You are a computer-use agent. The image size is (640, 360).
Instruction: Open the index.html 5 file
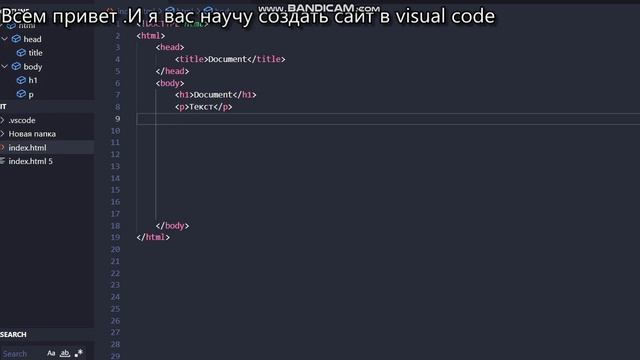click(31, 161)
